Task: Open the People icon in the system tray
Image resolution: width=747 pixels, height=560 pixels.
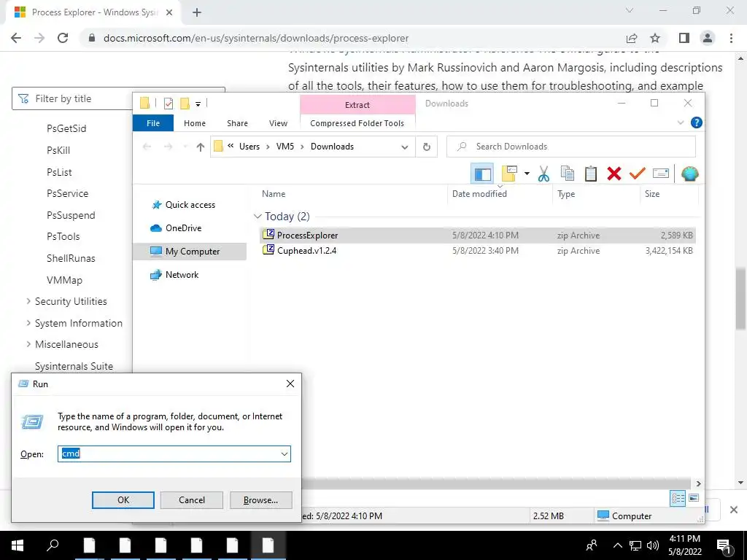Action: click(592, 545)
